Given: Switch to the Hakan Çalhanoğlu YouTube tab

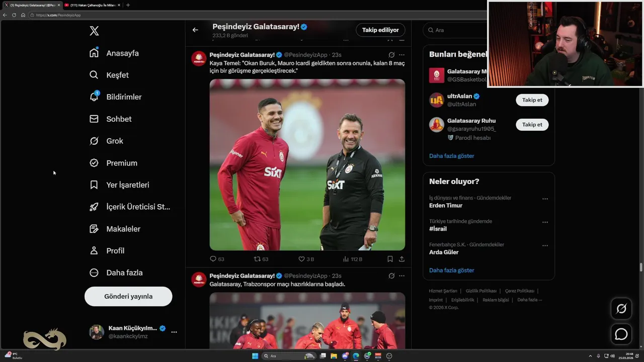Looking at the screenshot, I should click(x=92, y=5).
